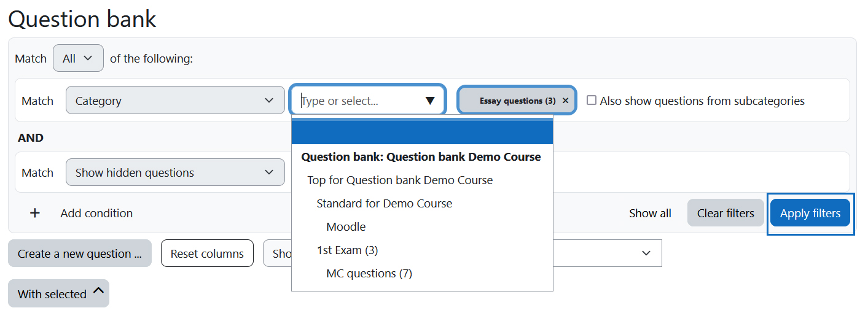Open the Show hidden questions dropdown
The height and width of the screenshot is (324, 868).
175,172
